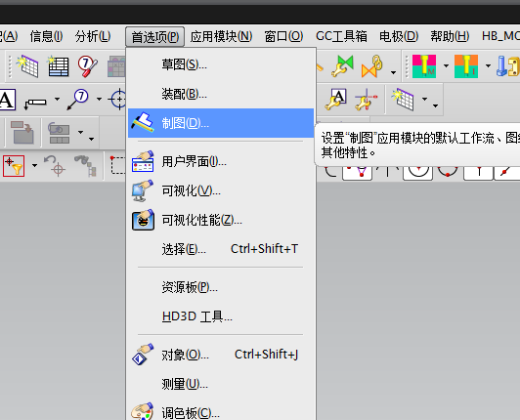Open the 应用模块(N) menu
This screenshot has width=520, height=420.
coord(221,36)
